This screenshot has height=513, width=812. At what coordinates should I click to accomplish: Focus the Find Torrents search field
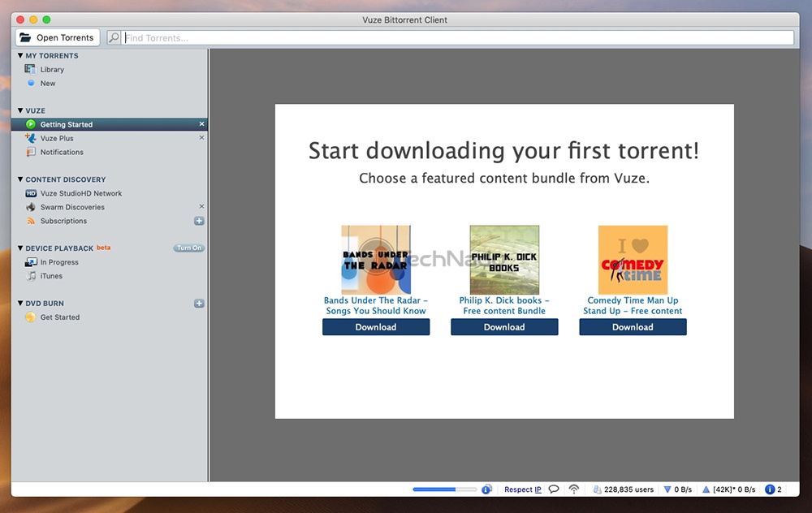[x=457, y=37]
